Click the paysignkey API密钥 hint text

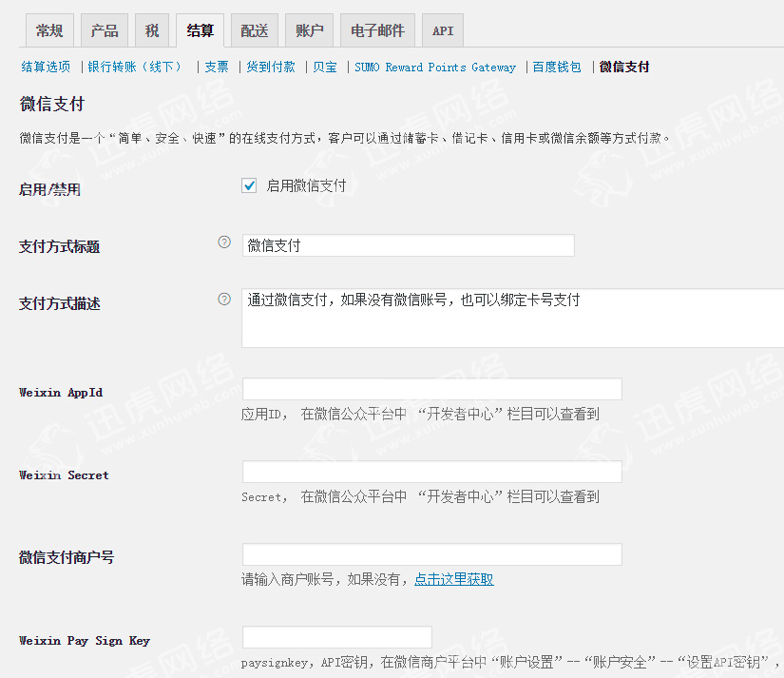click(x=510, y=662)
